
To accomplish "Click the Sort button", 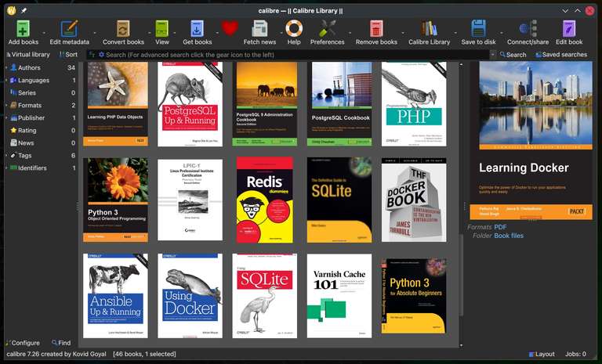I will tap(67, 55).
